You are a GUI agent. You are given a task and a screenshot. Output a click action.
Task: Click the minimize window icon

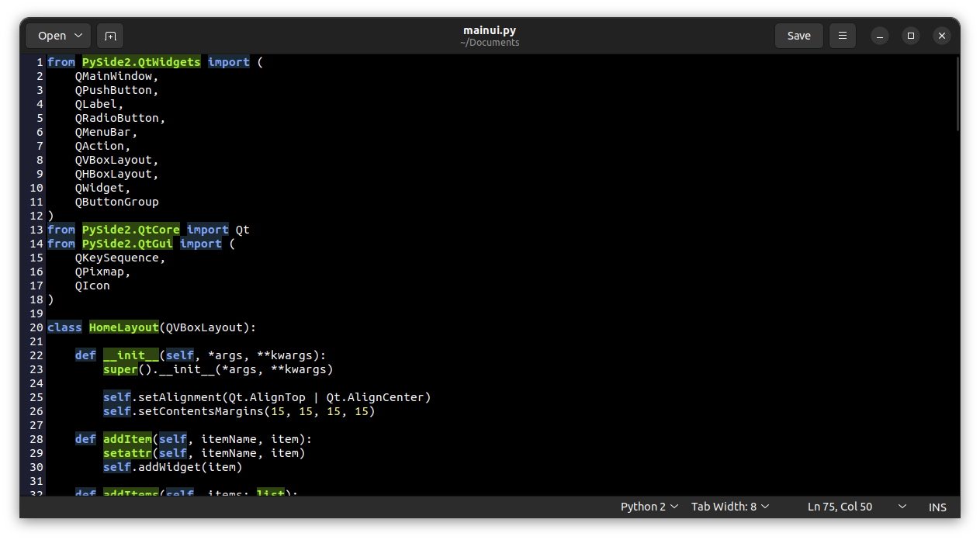tap(879, 36)
